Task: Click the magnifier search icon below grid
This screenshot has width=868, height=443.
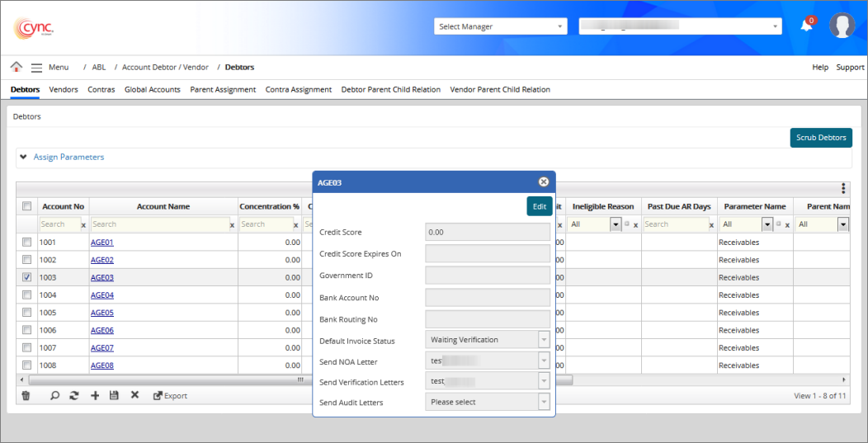Action: coord(55,396)
